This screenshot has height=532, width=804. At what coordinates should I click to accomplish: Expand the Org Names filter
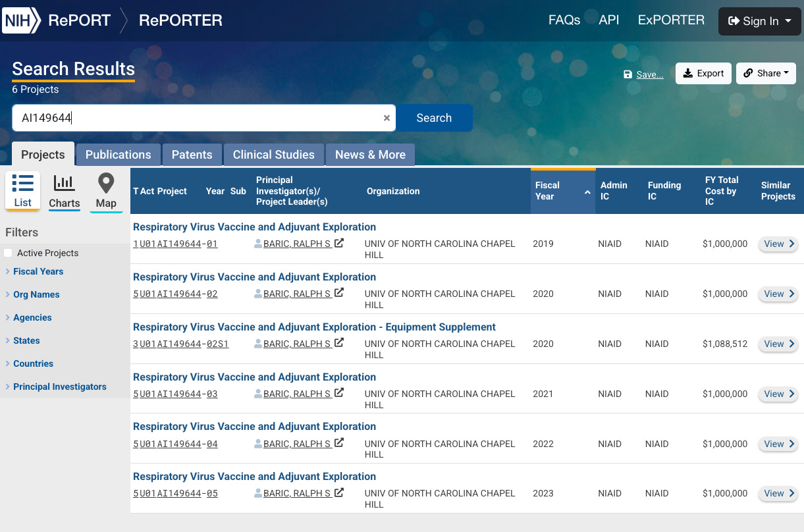pyautogui.click(x=36, y=294)
